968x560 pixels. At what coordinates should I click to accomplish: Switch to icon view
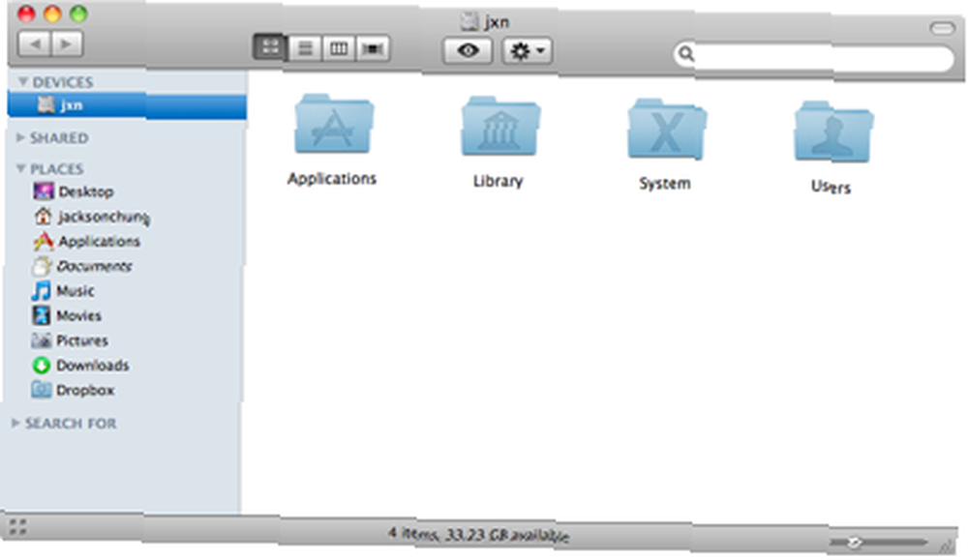point(270,46)
